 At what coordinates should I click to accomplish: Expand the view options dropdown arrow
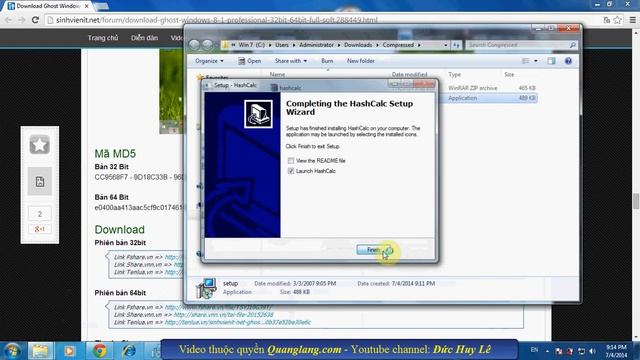536,61
